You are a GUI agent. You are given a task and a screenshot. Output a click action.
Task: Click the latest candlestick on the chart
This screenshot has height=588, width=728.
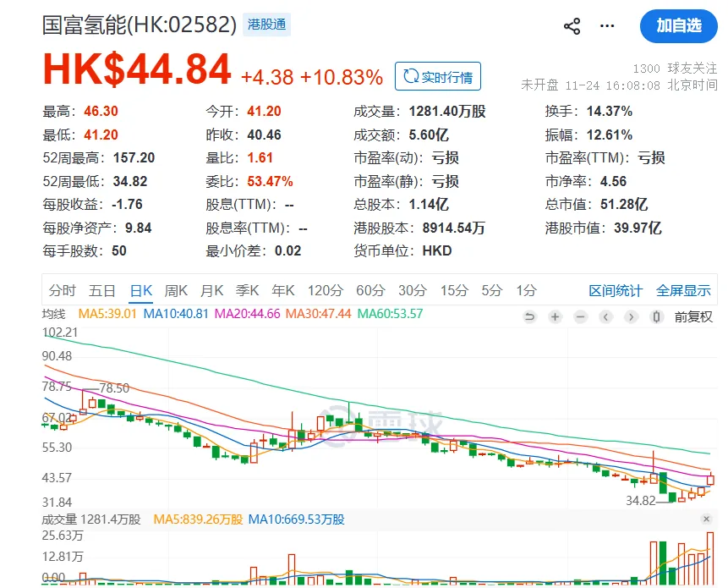[x=710, y=480]
